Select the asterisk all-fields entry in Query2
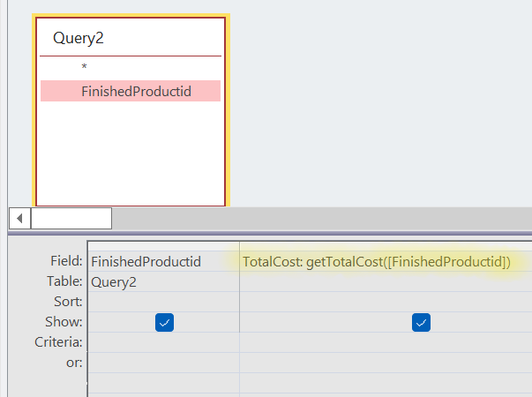Screen dimensions: 532x397 (84, 68)
